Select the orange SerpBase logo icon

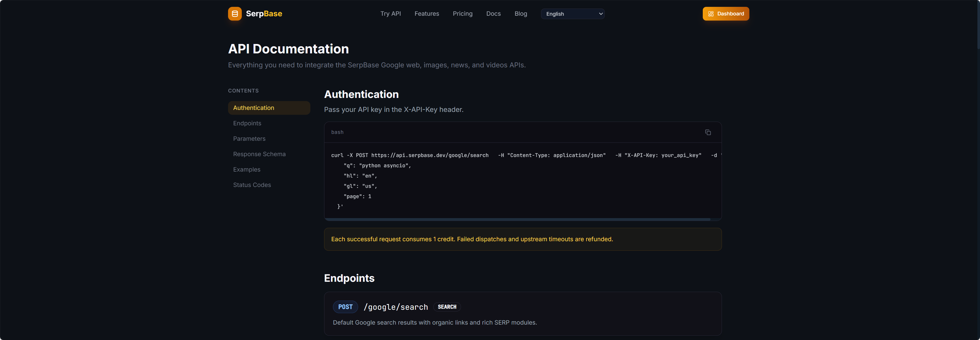point(235,14)
